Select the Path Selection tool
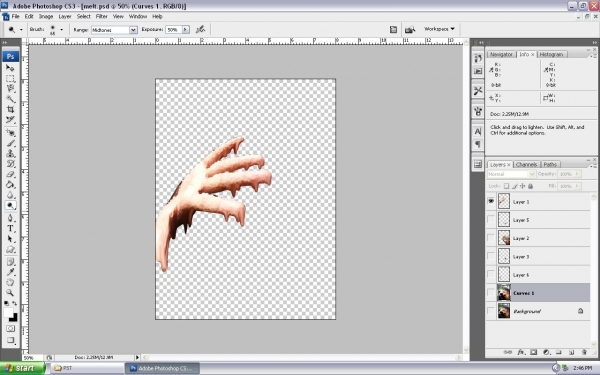 pyautogui.click(x=10, y=239)
